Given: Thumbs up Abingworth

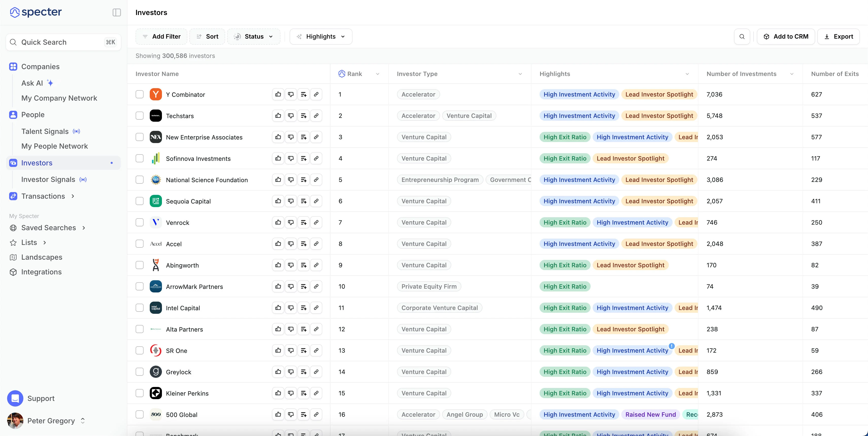Looking at the screenshot, I should (x=278, y=265).
